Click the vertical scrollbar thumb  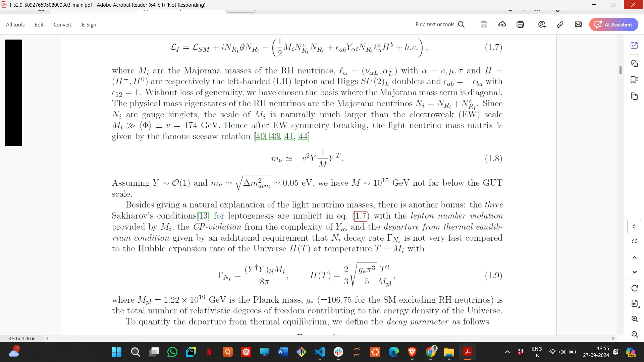pyautogui.click(x=620, y=70)
